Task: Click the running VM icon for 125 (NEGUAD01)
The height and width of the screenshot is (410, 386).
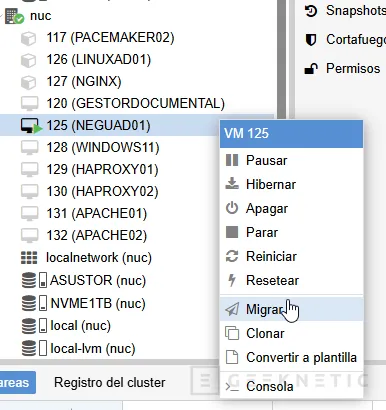Action: tap(31, 126)
